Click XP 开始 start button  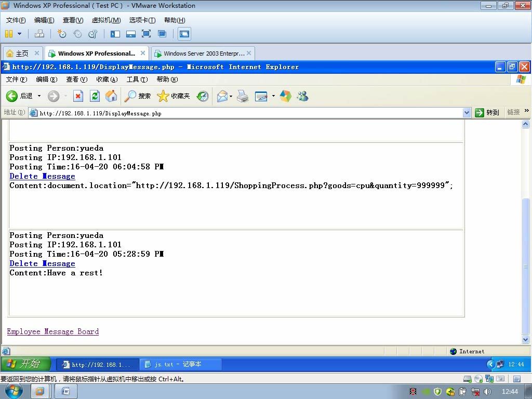pyautogui.click(x=26, y=364)
